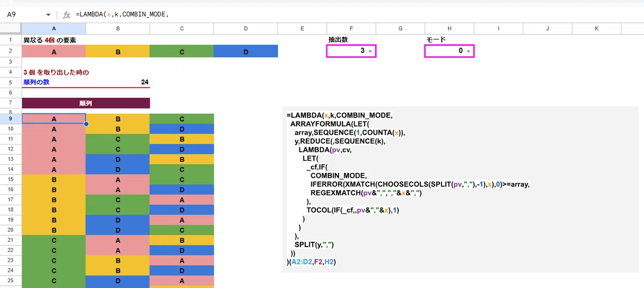
Task: Select column D header
Action: [246, 27]
